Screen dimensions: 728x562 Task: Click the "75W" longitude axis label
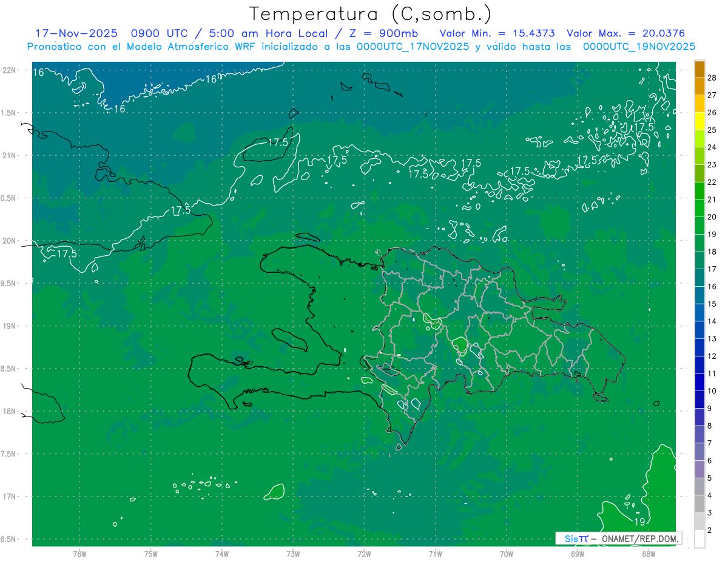click(150, 554)
